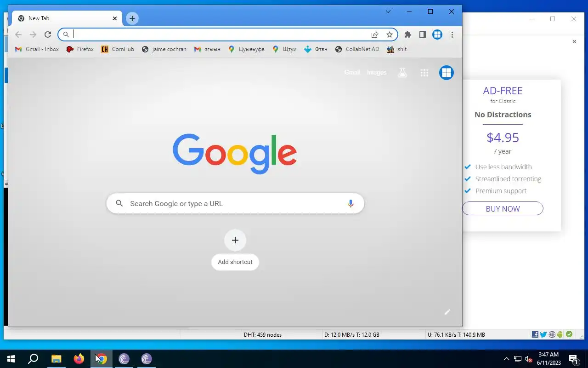The image size is (588, 368).
Task: Open the CornHub bookmark
Action: pyautogui.click(x=118, y=49)
